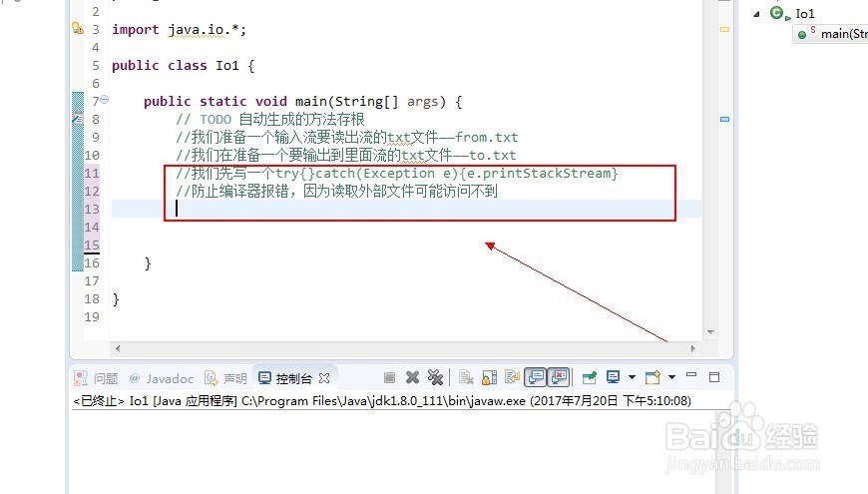Image resolution: width=868 pixels, height=494 pixels.
Task: Click the warning marker on line 3
Action: 78,28
